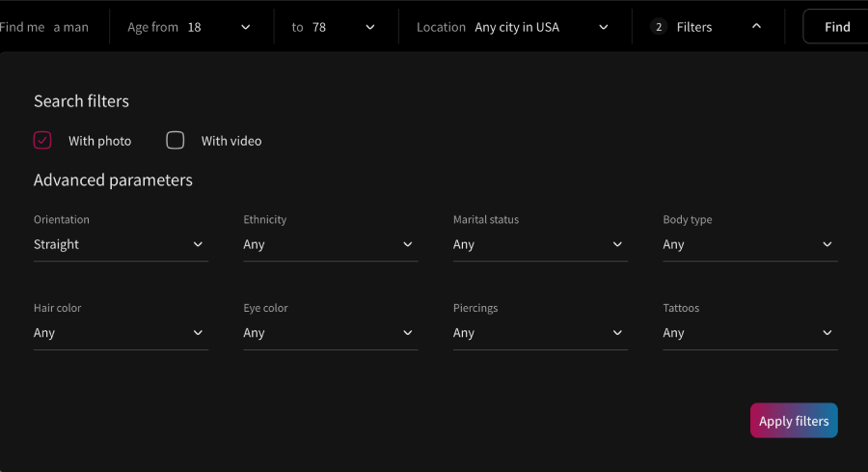Click the active filters count badge 2
Screen dimensions: 868x472
click(x=659, y=27)
